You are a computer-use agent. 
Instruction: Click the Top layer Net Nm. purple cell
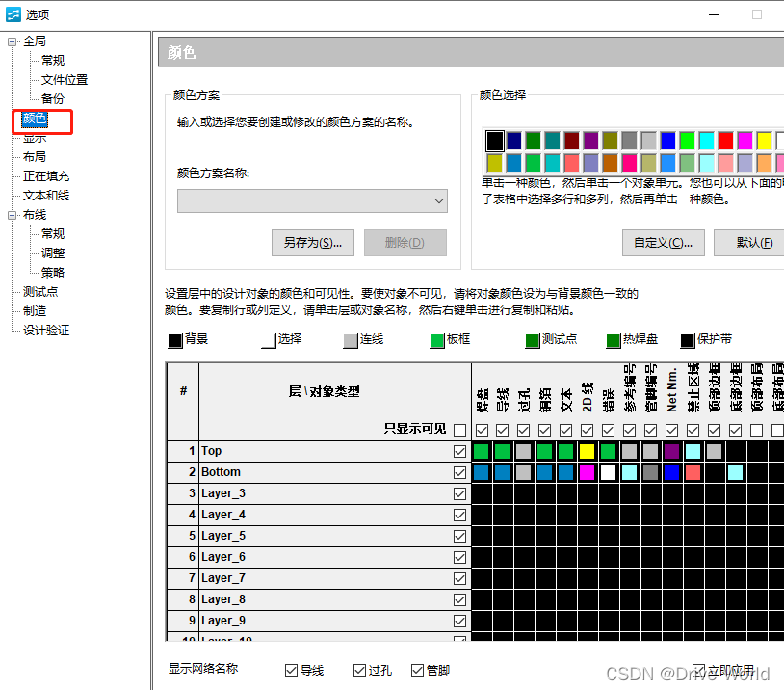pyautogui.click(x=671, y=451)
